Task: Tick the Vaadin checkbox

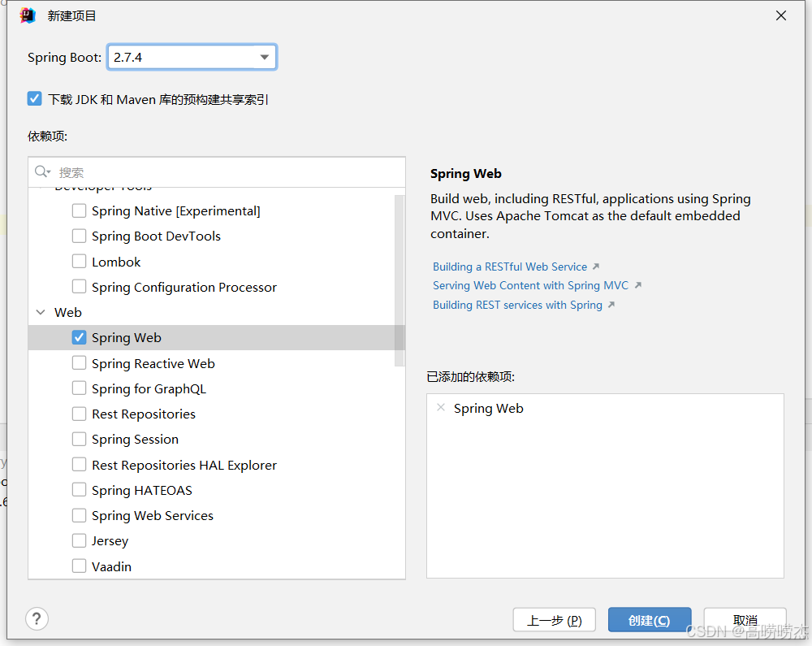Action: click(80, 566)
